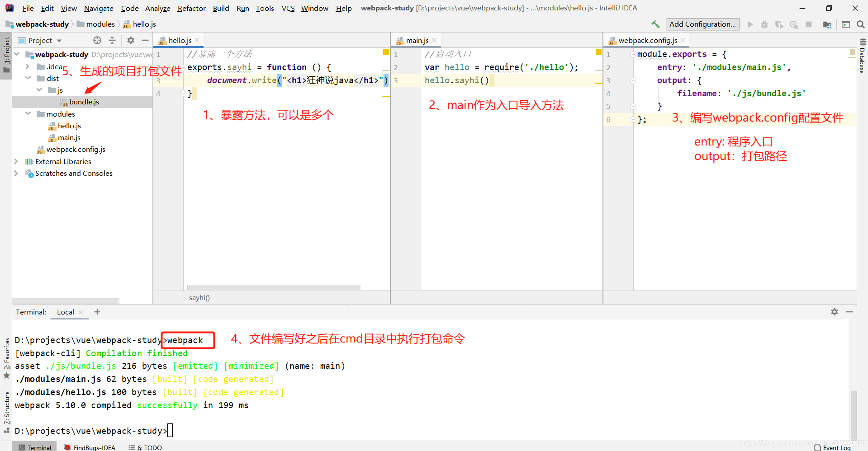Viewport: 868px width, 451px height.
Task: Switch to the webpack.config.js editor tab
Action: pos(647,40)
